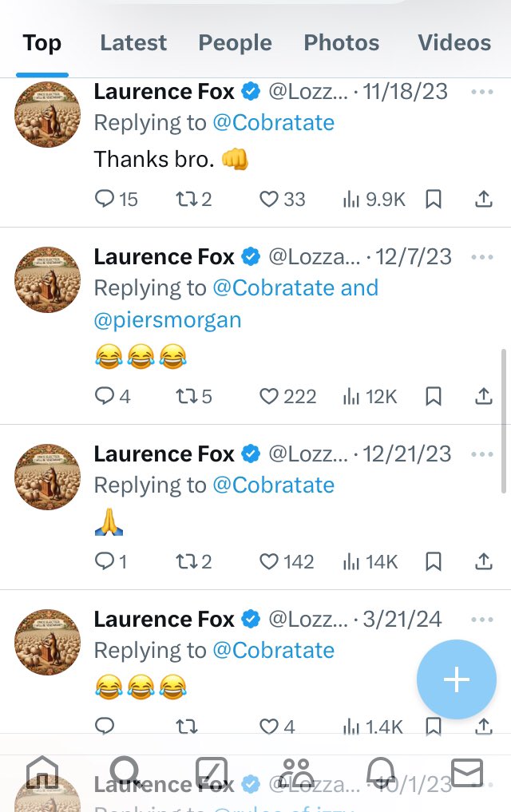The height and width of the screenshot is (812, 511).
Task: Switch to the Latest tab
Action: [133, 42]
